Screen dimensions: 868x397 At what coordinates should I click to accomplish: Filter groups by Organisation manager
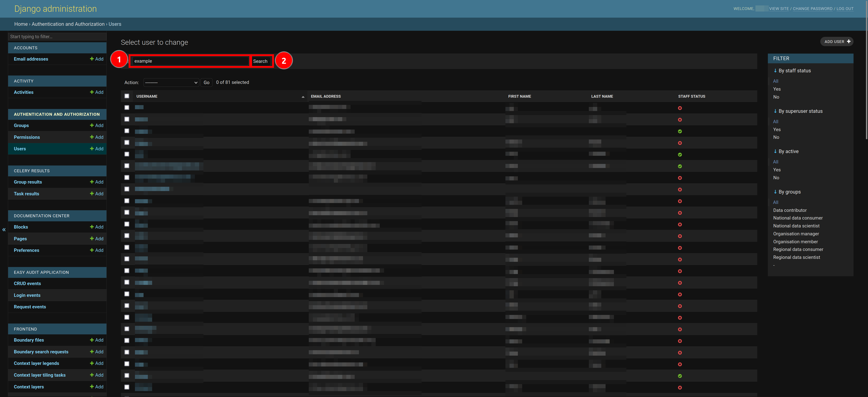[796, 234]
